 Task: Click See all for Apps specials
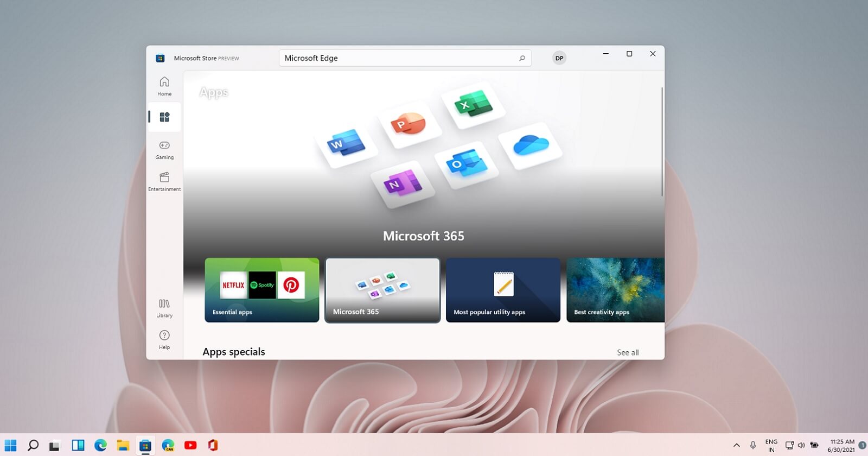click(x=628, y=352)
